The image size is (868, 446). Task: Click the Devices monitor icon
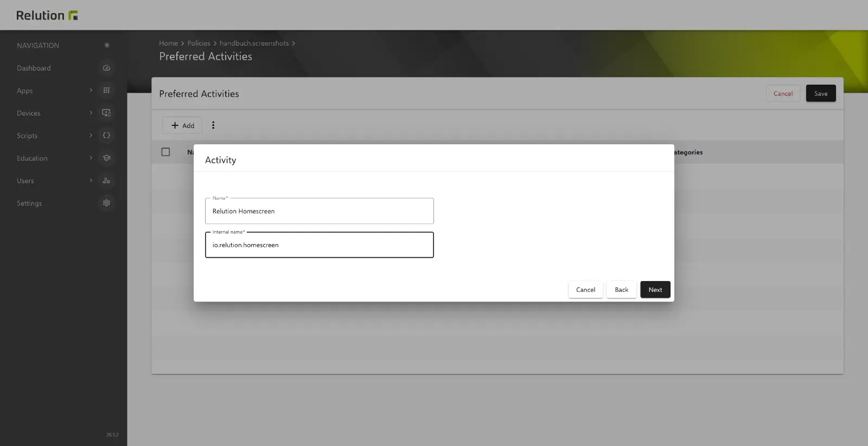(x=106, y=113)
